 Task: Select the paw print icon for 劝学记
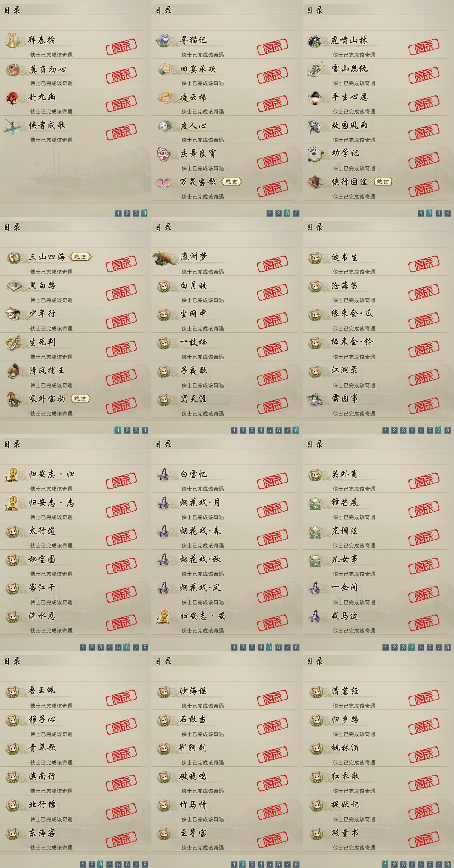point(315,154)
